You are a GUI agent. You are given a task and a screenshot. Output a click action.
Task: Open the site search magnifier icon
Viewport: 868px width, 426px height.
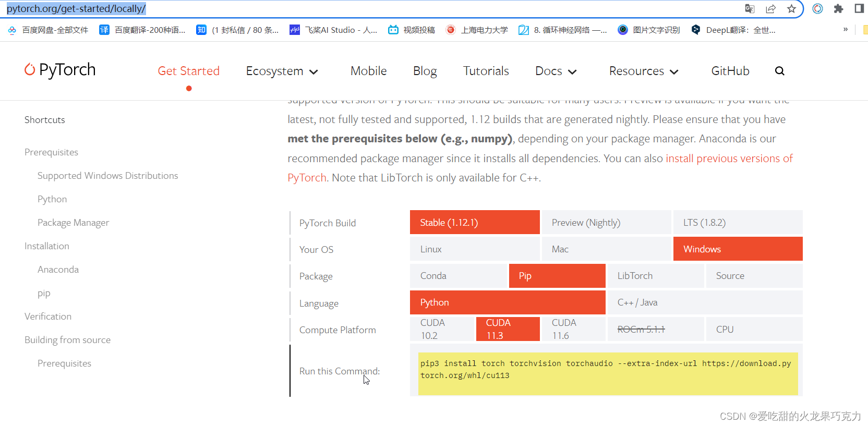pos(779,71)
